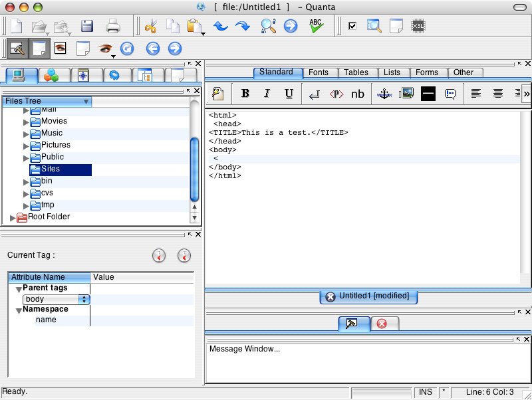Expand the Pictures folder
The image size is (532, 400).
click(26, 146)
